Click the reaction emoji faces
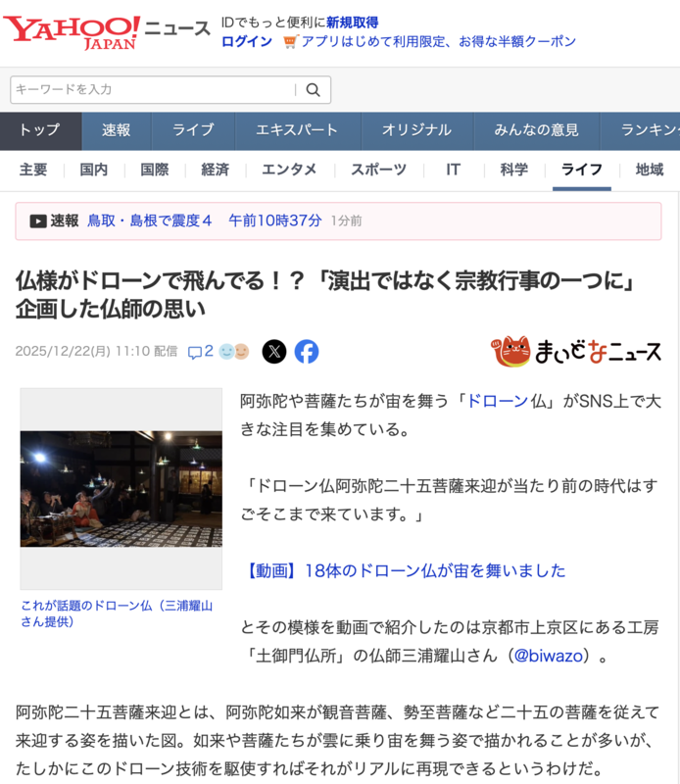 tap(233, 352)
